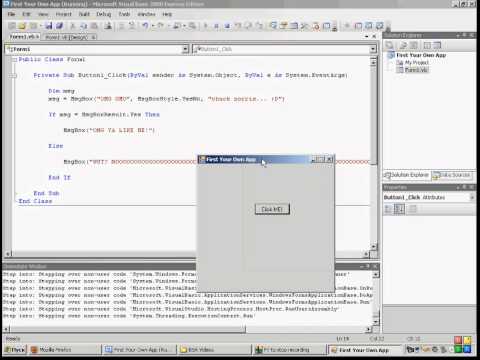Open the Tools menu

tap(124, 14)
